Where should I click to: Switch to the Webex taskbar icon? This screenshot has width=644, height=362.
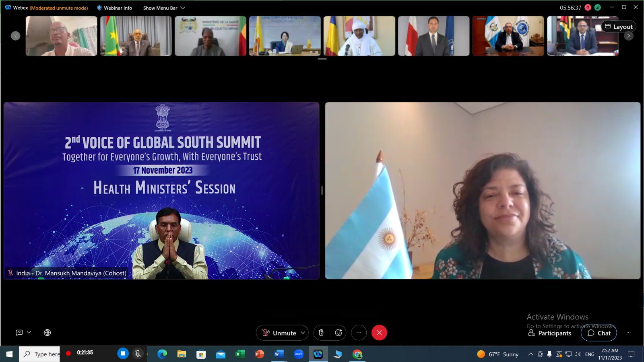(318, 354)
